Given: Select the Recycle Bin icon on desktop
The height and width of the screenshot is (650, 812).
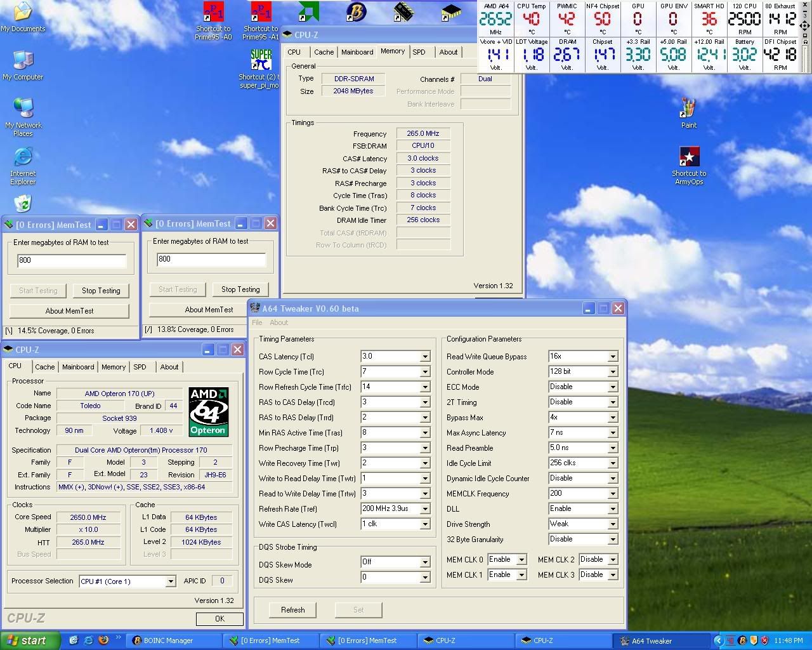Looking at the screenshot, I should (23, 202).
